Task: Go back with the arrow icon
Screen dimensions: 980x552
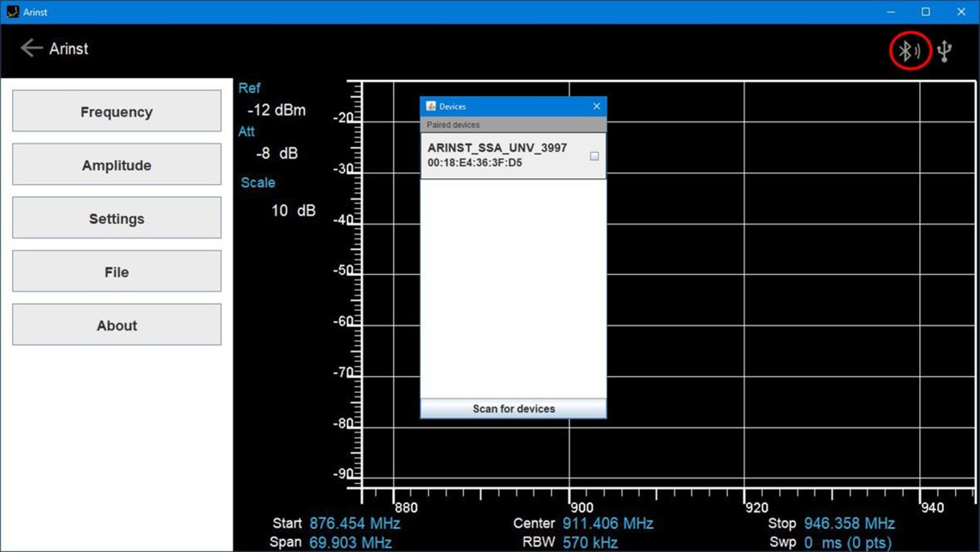Action: click(x=31, y=48)
